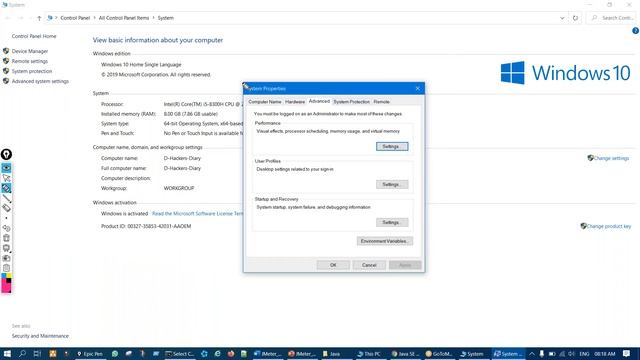640x360 pixels.
Task: Open WhatsApp from the taskbar
Action: pyautogui.click(x=115, y=353)
